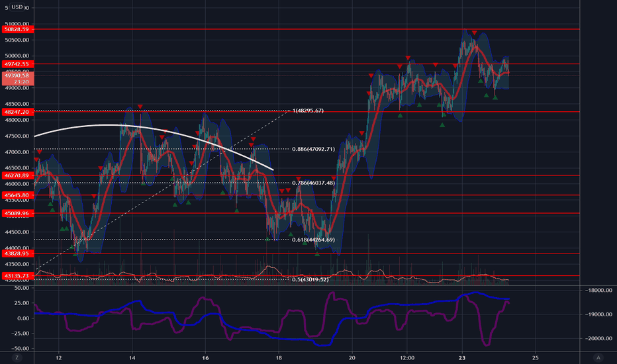Click the date 12 on time axis

tap(59, 357)
